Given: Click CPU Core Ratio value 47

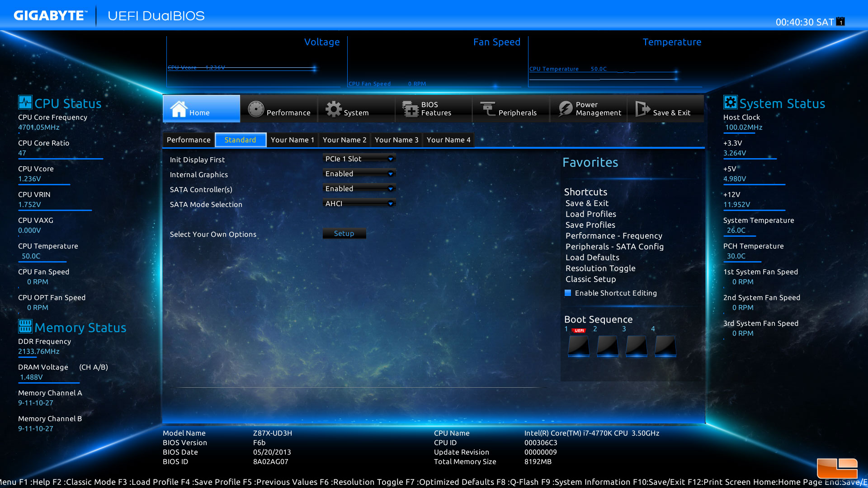Looking at the screenshot, I should pos(22,153).
